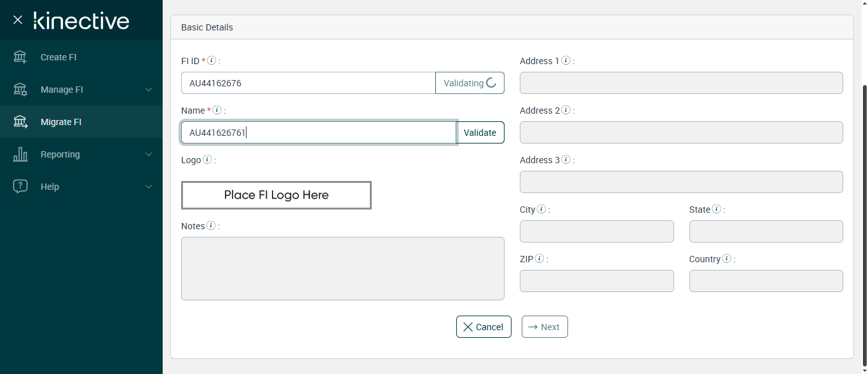Click the Place FI Logo Here box
The image size is (868, 374).
point(276,195)
